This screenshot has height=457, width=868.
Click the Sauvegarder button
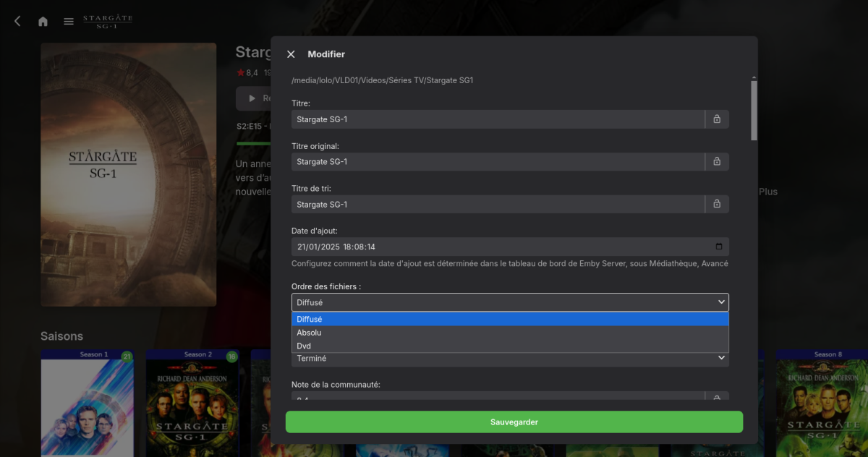514,422
